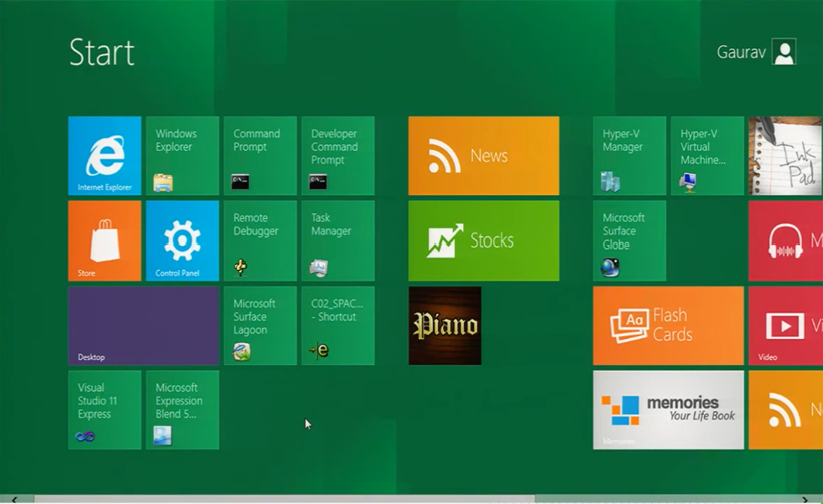Open the partially visible orange RSS tile at bottom right

tap(786, 410)
